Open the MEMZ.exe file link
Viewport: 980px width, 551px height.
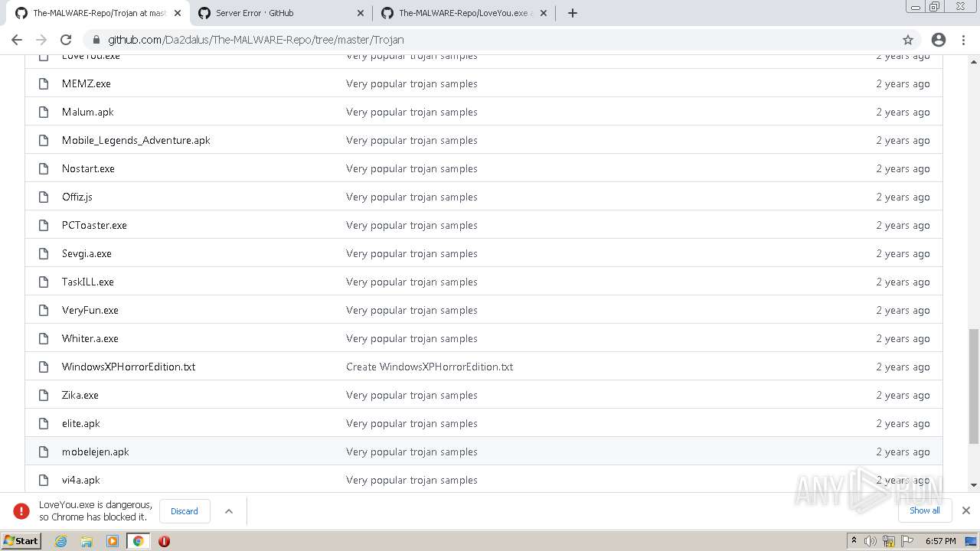coord(87,83)
